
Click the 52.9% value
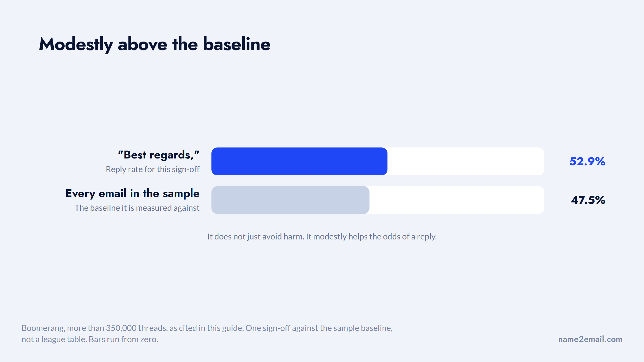(x=587, y=161)
